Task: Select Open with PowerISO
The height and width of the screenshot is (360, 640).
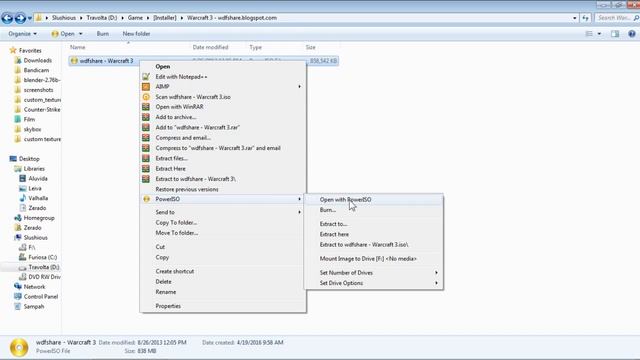Action: click(373, 200)
